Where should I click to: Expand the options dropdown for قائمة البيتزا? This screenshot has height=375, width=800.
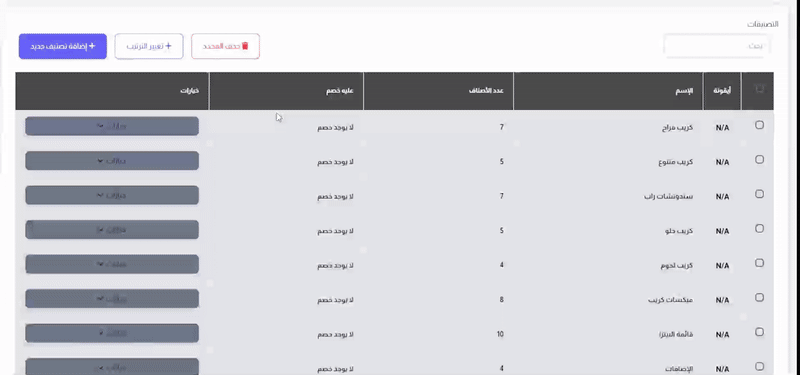click(112, 333)
